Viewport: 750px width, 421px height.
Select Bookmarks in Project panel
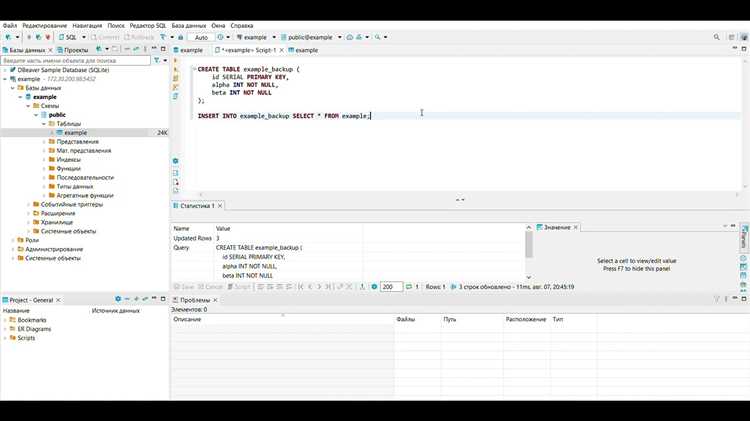[32, 320]
